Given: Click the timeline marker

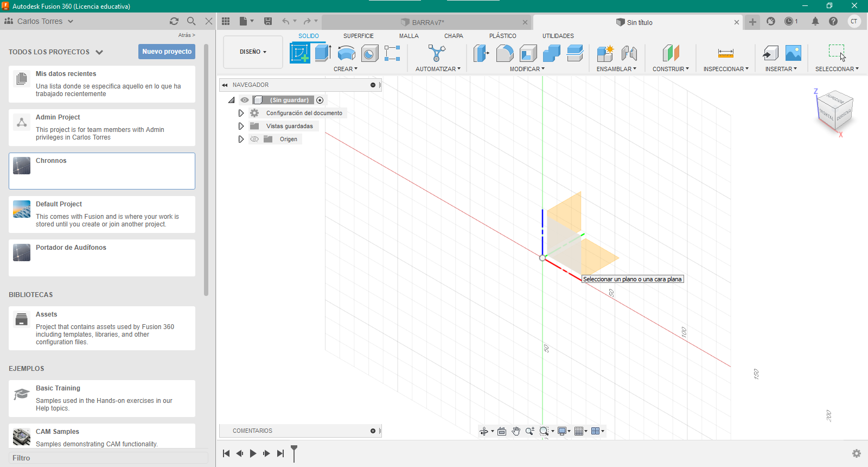Looking at the screenshot, I should click(x=294, y=453).
